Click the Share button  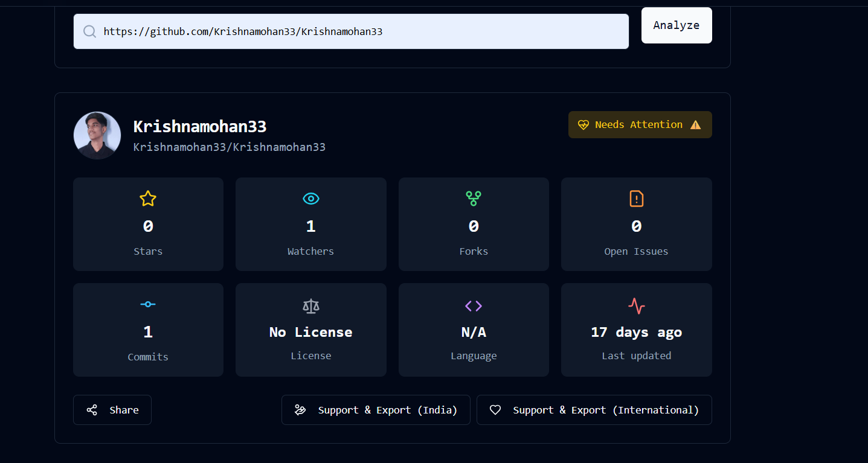[112, 410]
